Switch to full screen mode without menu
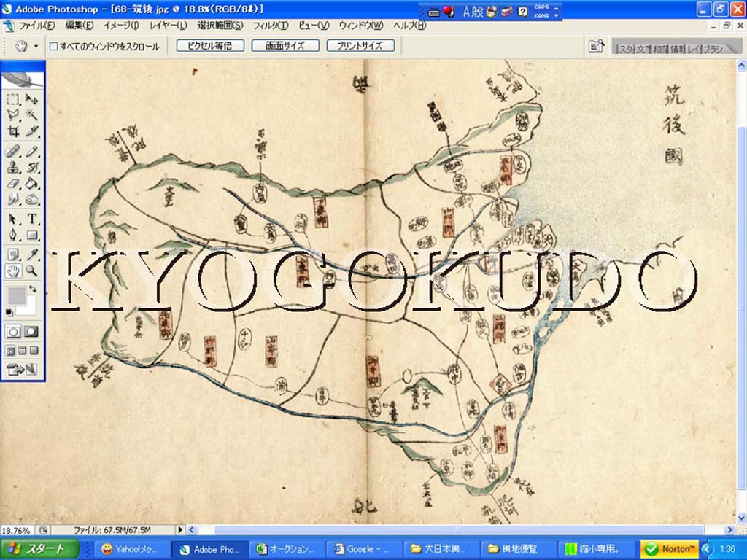 34,351
